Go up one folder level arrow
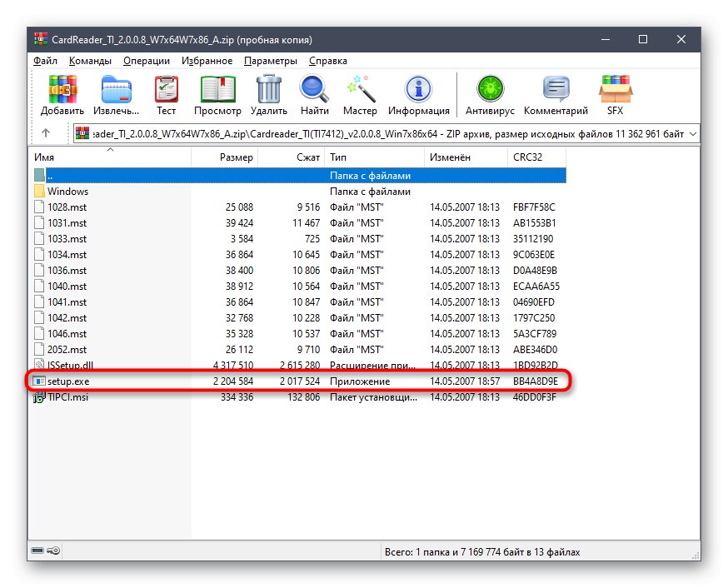 coord(46,133)
